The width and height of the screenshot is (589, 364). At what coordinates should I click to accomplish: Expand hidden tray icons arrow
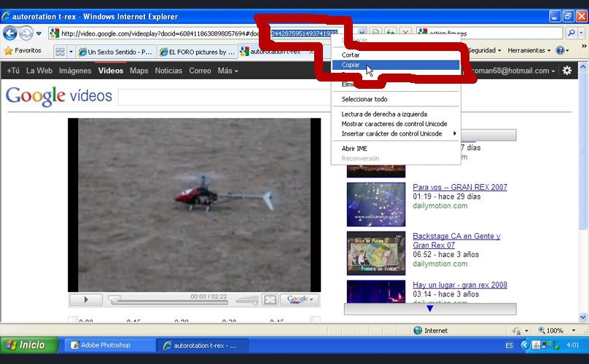525,345
